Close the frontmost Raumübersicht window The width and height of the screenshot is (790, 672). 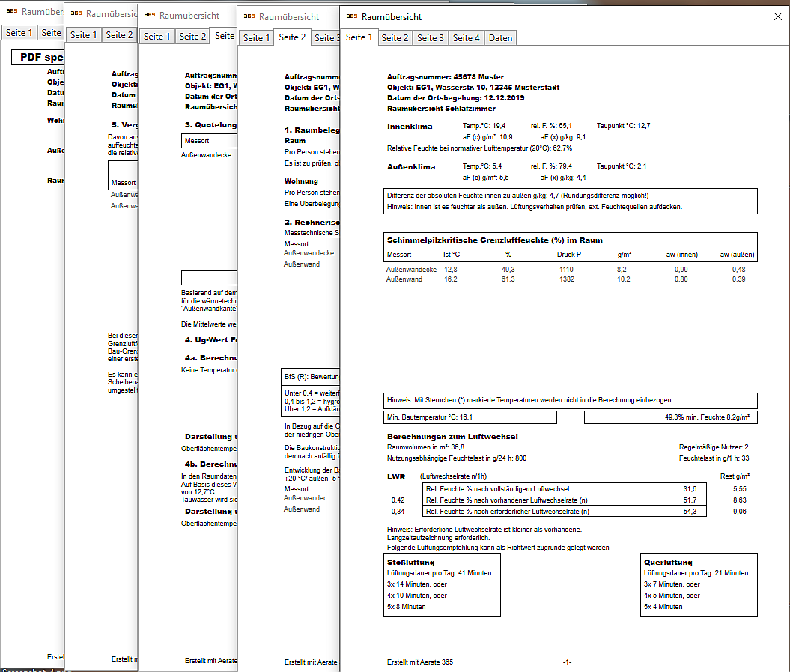pos(777,16)
